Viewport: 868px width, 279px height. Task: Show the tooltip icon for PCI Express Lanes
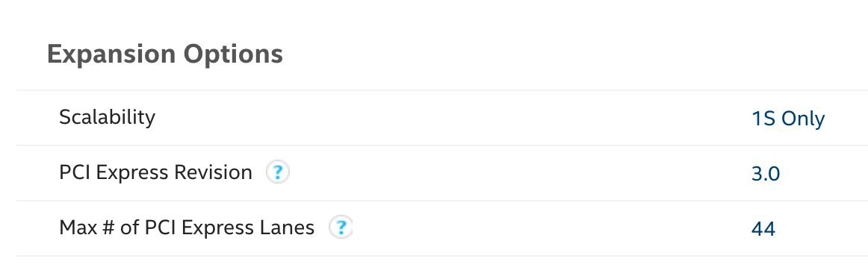click(x=341, y=228)
